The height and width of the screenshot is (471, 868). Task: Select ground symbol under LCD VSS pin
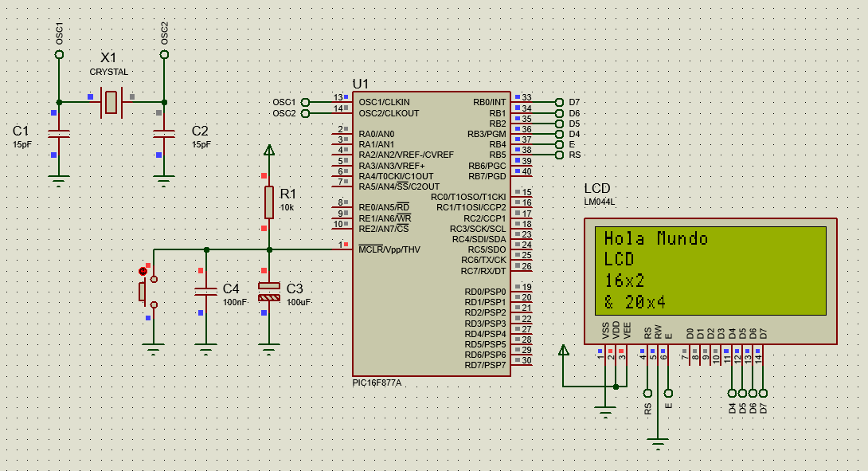coord(605,412)
